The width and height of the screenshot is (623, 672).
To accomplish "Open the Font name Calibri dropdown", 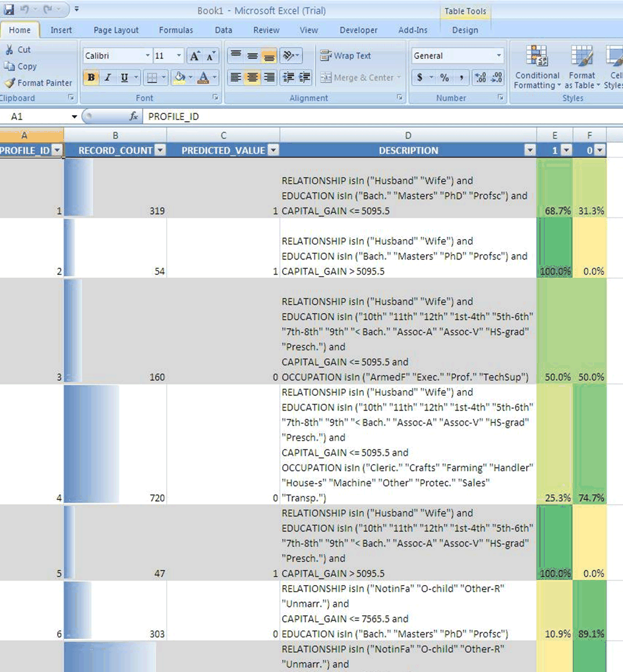I will 147,57.
